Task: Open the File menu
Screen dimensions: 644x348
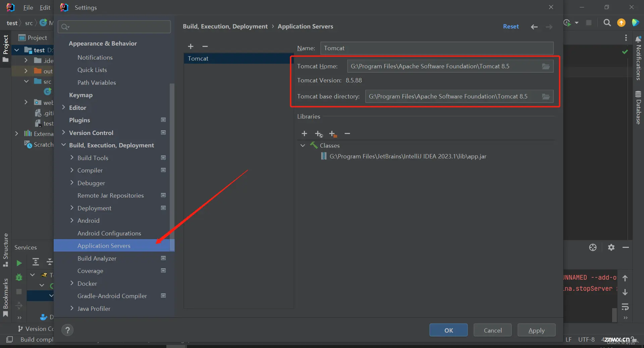Action: coord(28,7)
